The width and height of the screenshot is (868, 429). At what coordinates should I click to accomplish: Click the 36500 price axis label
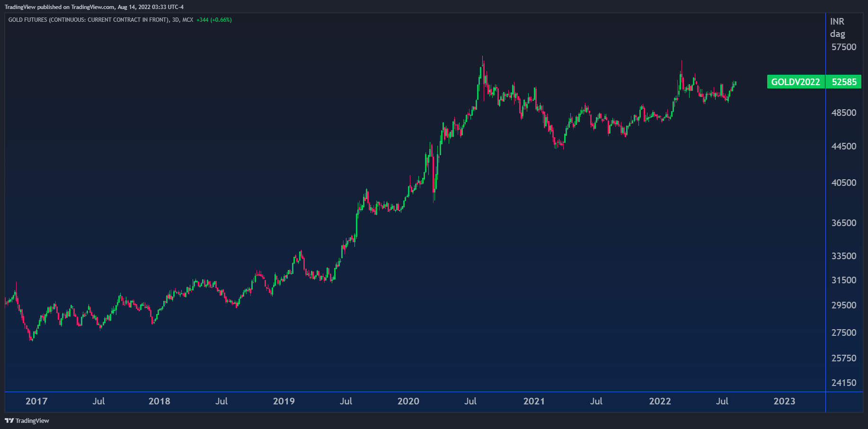click(844, 223)
